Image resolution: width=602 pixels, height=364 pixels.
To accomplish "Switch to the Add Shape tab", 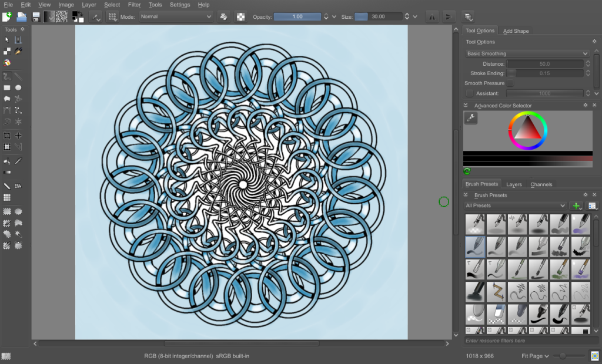I will pos(516,31).
